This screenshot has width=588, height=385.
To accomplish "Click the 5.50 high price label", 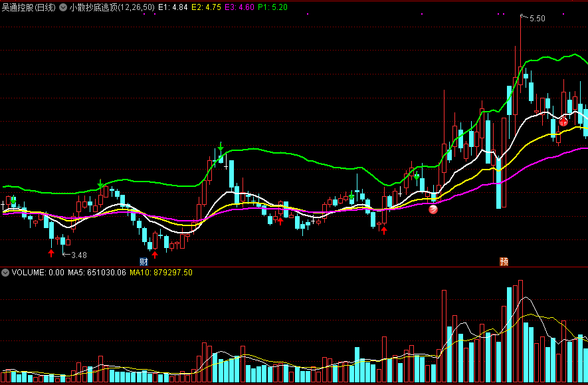I will tap(537, 19).
